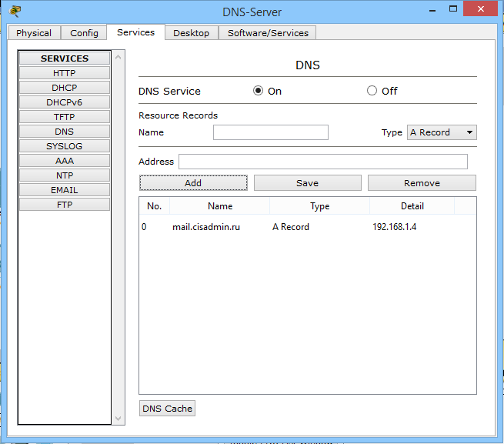
Task: Switch to the Desktop tab
Action: tap(192, 33)
